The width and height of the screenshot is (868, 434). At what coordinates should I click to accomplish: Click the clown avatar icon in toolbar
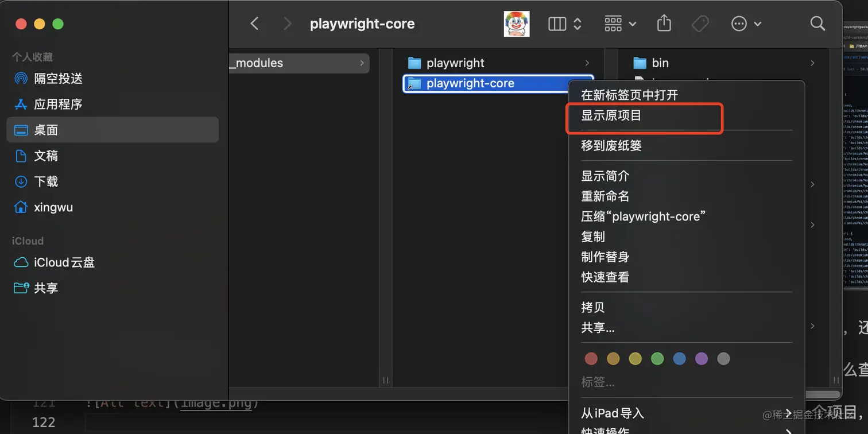(x=517, y=24)
